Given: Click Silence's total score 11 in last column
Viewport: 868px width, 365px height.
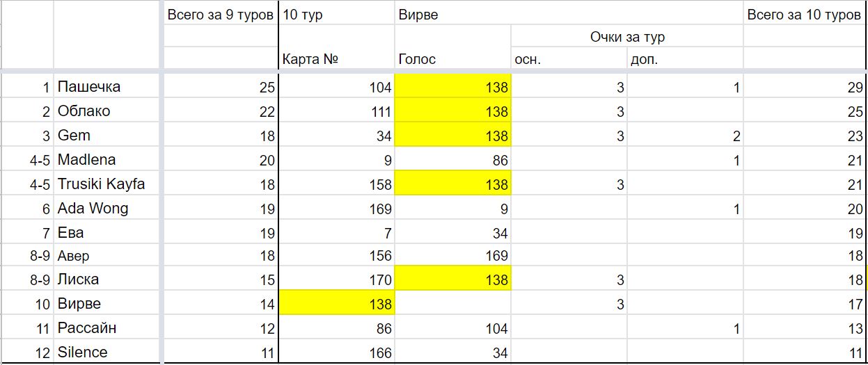Looking at the screenshot, I should (805, 352).
